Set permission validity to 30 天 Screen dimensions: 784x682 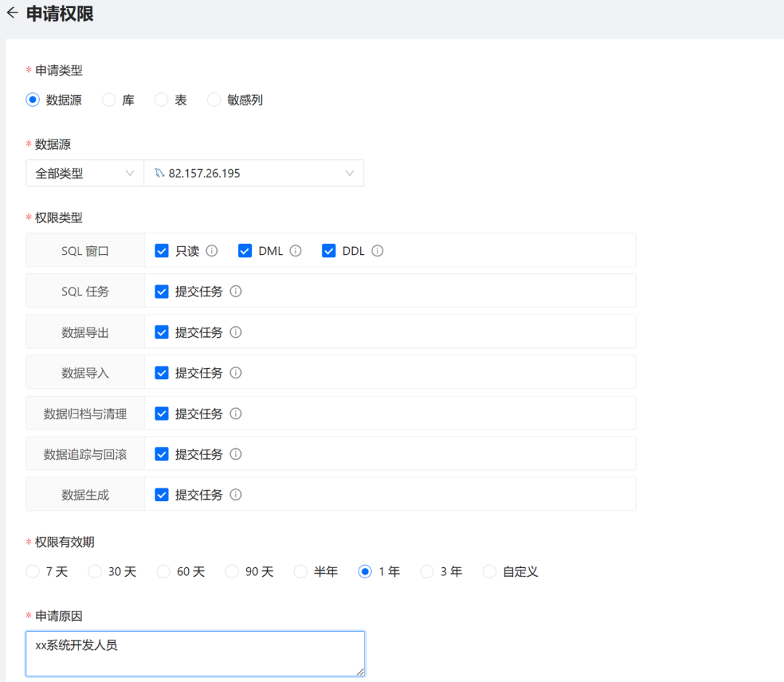click(95, 572)
